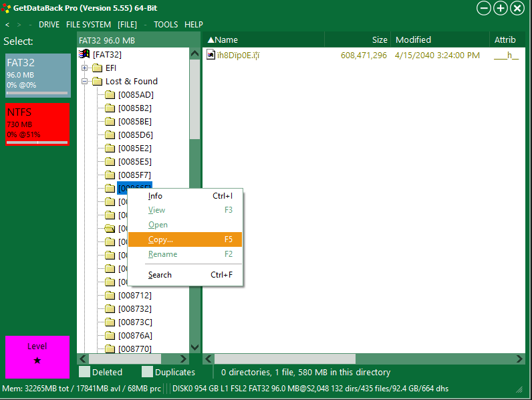This screenshot has width=532, height=400.
Task: Click the magenta Level panel
Action: click(37, 357)
